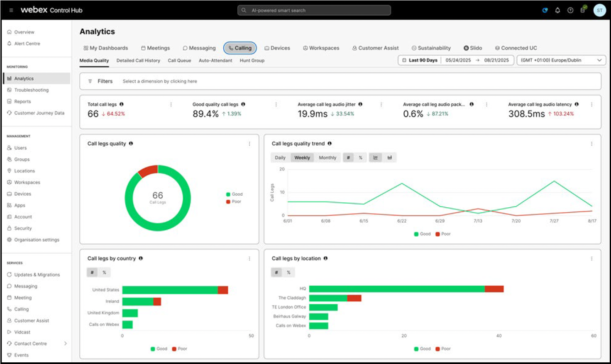The width and height of the screenshot is (611, 364).
Task: Open the Auto-Attendant sub-tab
Action: (215, 61)
